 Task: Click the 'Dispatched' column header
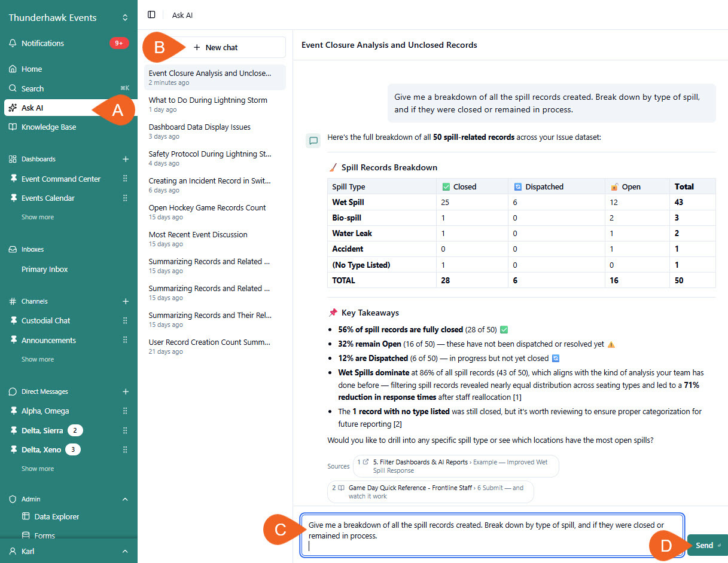544,186
